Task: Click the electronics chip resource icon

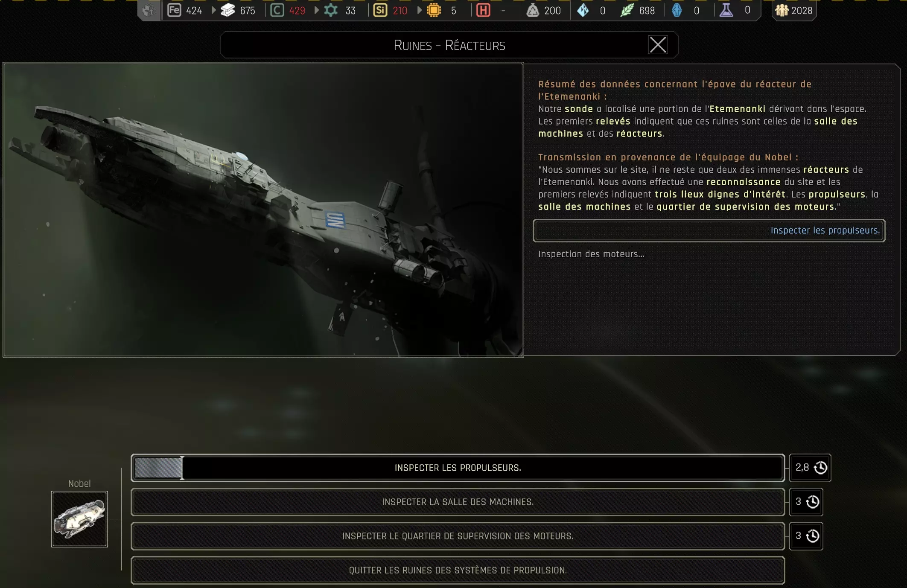Action: click(x=434, y=10)
